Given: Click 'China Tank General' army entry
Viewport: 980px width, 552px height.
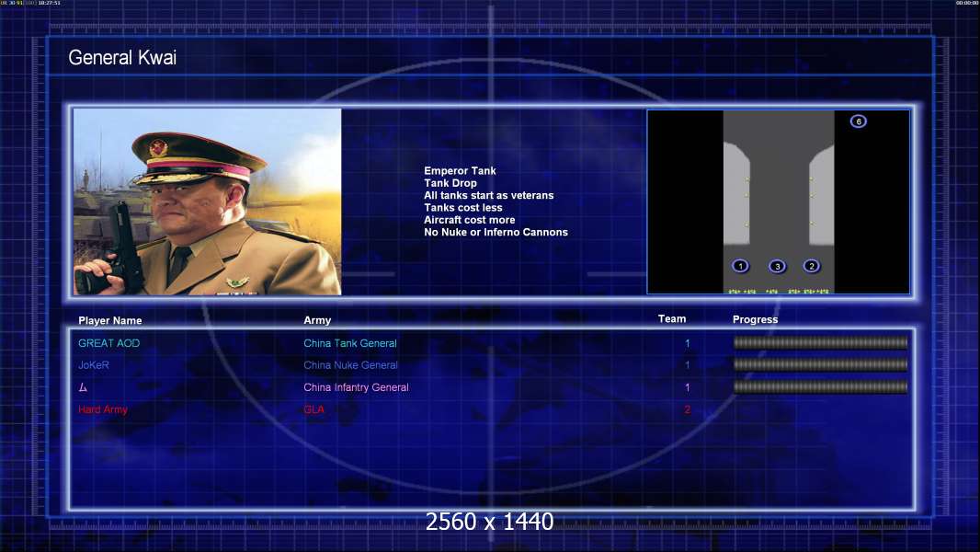Looking at the screenshot, I should tap(350, 343).
